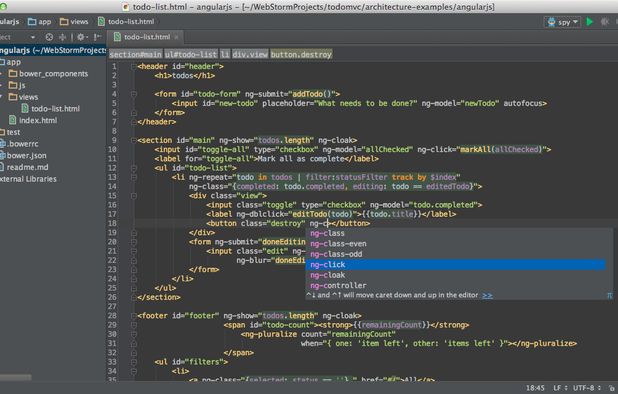Click the app folder in navigation bar
The image size is (618, 394).
pos(39,22)
